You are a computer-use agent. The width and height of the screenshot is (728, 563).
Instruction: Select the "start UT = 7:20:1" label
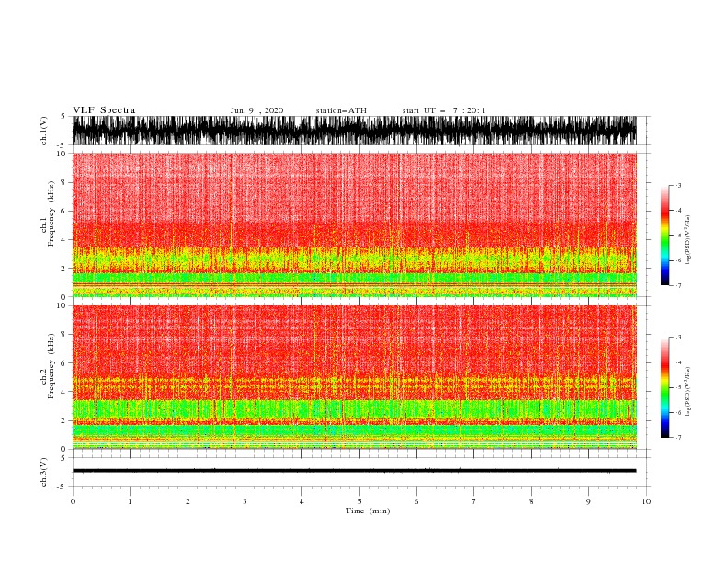[444, 110]
